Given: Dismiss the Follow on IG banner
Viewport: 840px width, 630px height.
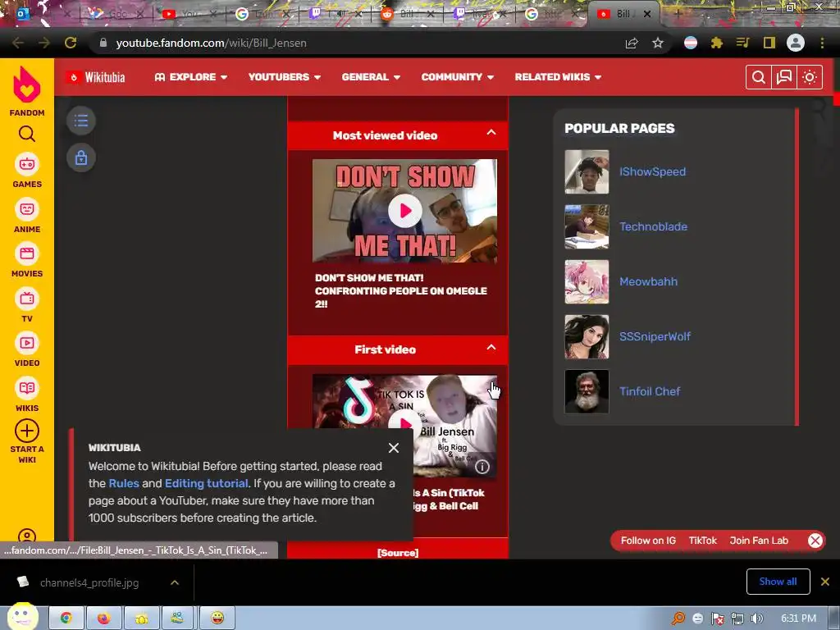Looking at the screenshot, I should tap(815, 541).
